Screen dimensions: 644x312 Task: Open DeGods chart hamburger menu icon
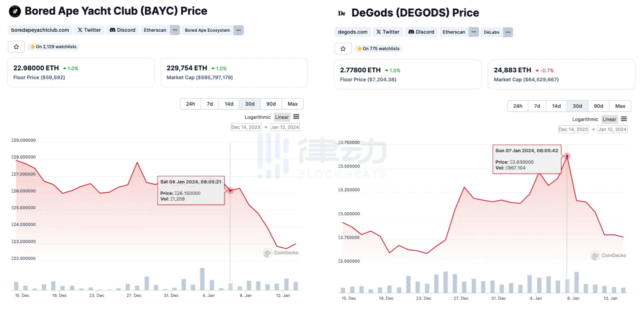(x=624, y=119)
